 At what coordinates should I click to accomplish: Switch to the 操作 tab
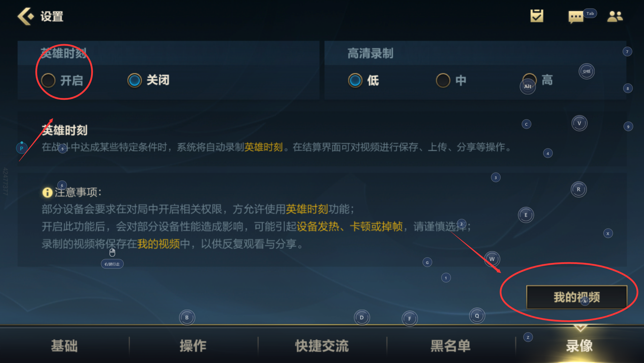(193, 346)
